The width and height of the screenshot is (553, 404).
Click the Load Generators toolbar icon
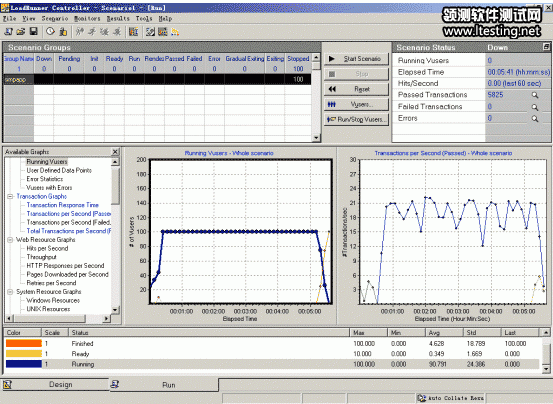63,32
